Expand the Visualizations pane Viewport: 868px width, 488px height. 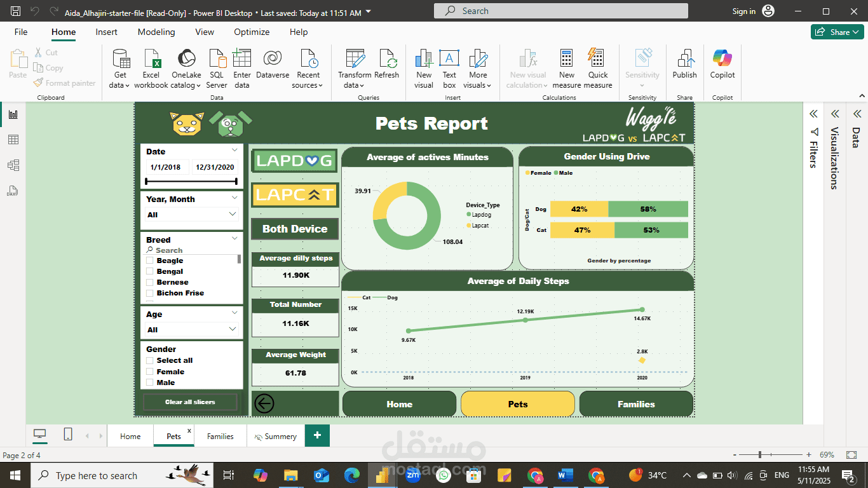click(x=835, y=114)
